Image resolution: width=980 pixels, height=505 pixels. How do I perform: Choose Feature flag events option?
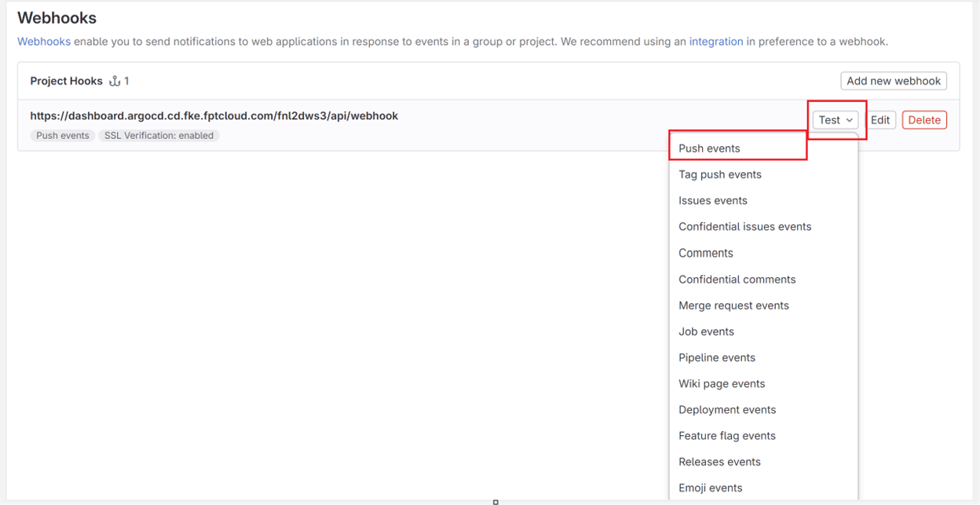pyautogui.click(x=727, y=436)
